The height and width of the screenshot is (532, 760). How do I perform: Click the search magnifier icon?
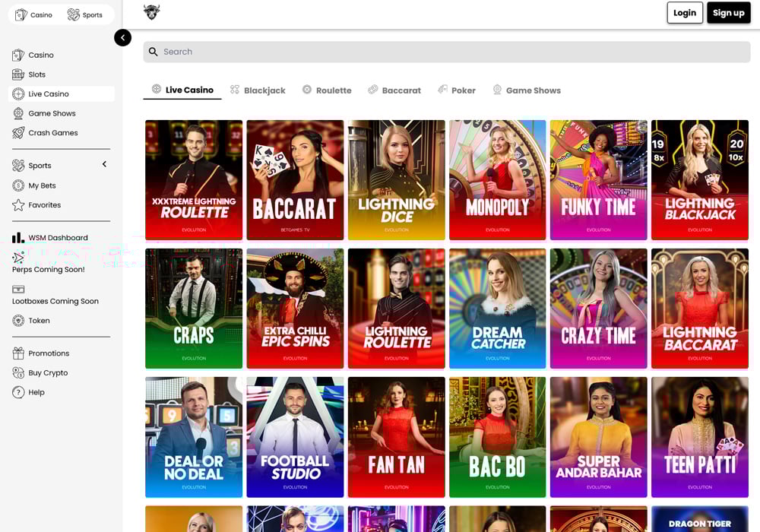point(154,52)
